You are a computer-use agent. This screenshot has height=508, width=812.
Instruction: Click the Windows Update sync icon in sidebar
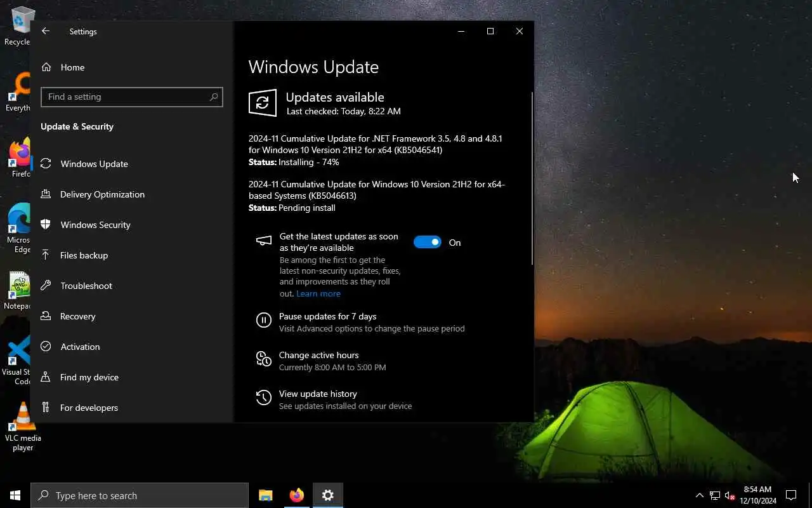point(46,164)
